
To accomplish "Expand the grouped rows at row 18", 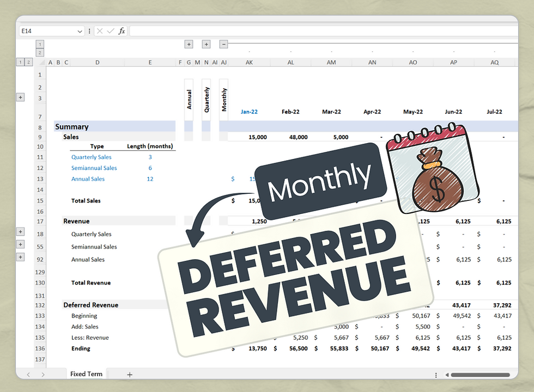I will (20, 231).
